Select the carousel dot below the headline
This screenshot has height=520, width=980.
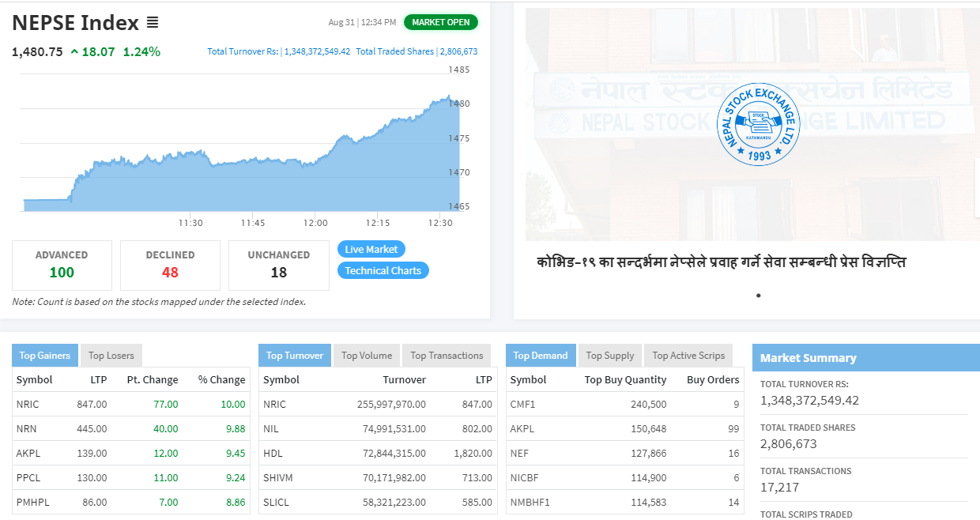(x=758, y=296)
